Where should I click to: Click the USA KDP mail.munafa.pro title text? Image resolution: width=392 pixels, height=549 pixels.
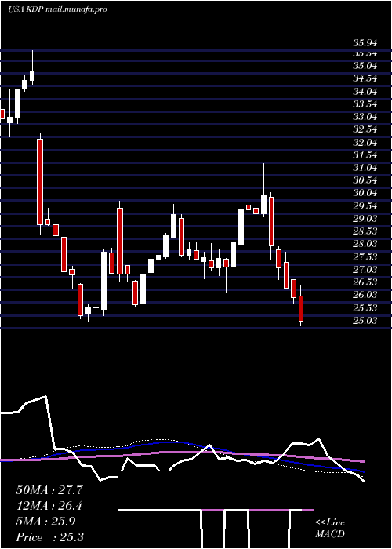(x=57, y=9)
